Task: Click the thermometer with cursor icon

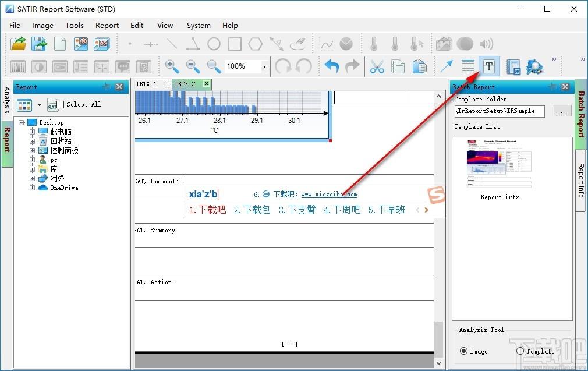Action: coord(417,44)
